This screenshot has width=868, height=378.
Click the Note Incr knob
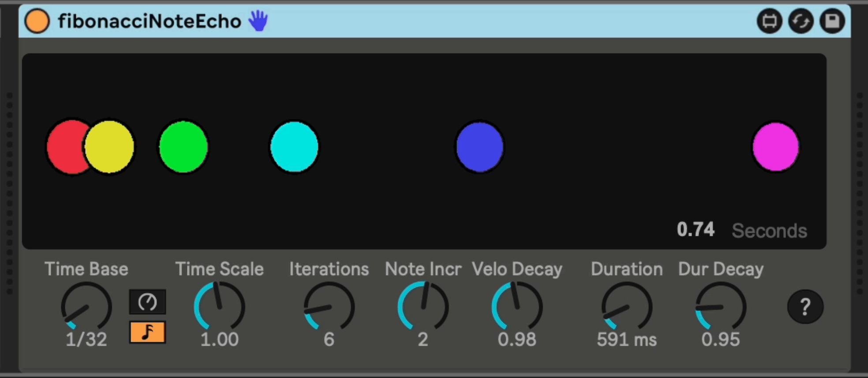pyautogui.click(x=423, y=307)
